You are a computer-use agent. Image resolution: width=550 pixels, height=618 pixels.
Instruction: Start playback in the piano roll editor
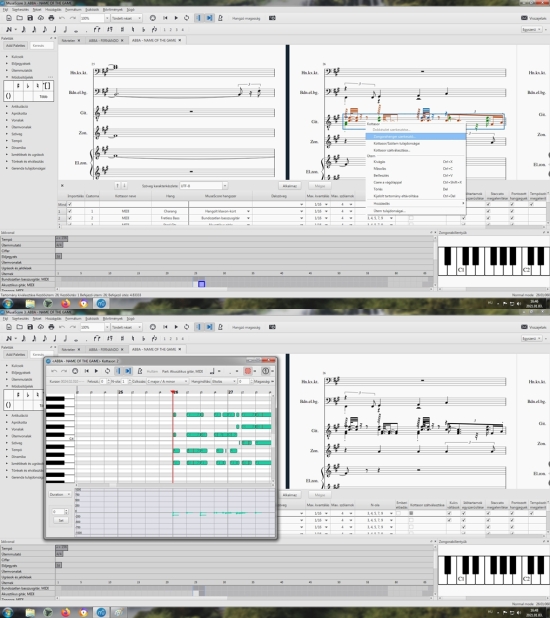click(x=96, y=371)
